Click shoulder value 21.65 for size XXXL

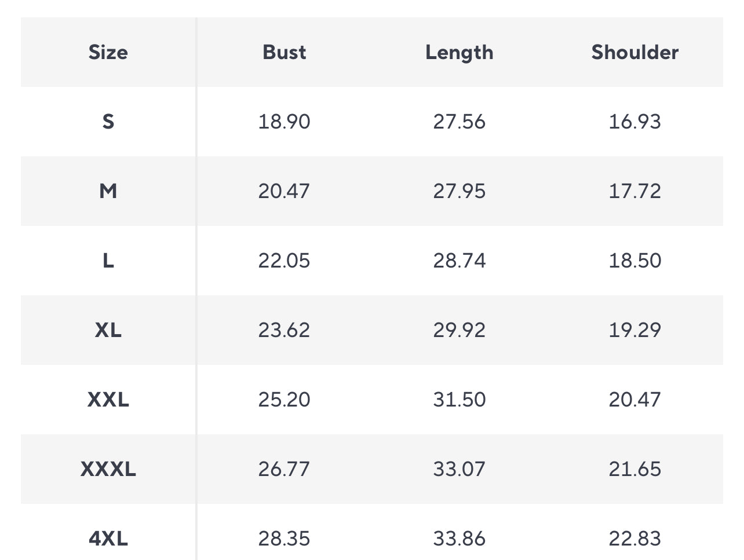pos(635,469)
